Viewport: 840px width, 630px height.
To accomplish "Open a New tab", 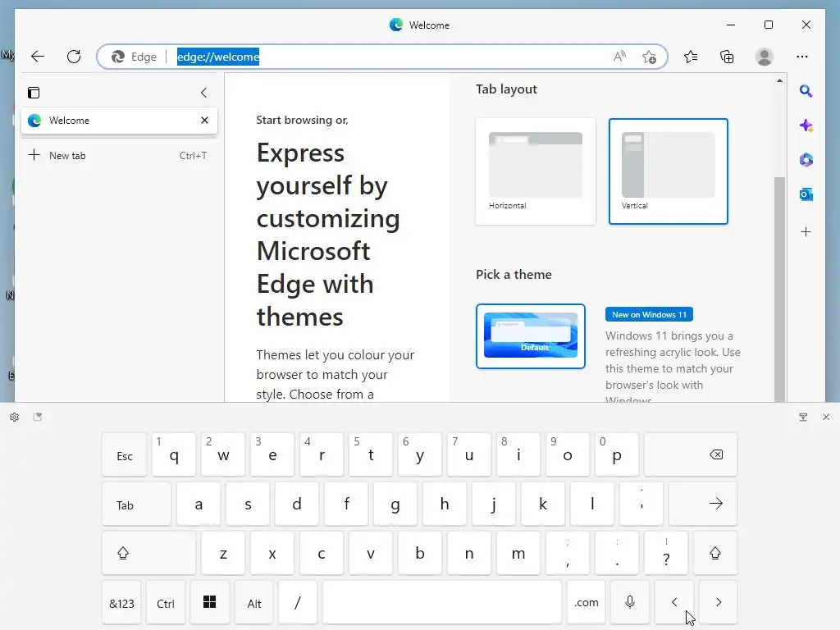I will click(x=119, y=155).
